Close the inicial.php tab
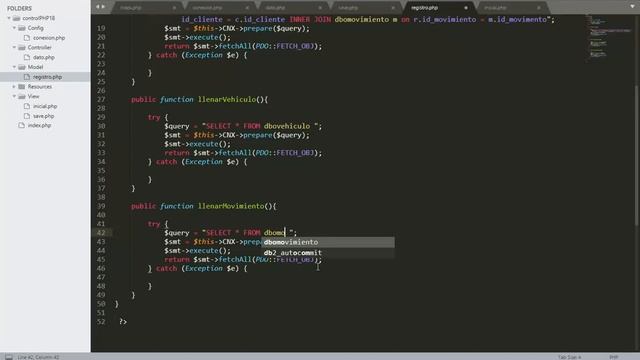This screenshot has width=640, height=360. (539, 8)
